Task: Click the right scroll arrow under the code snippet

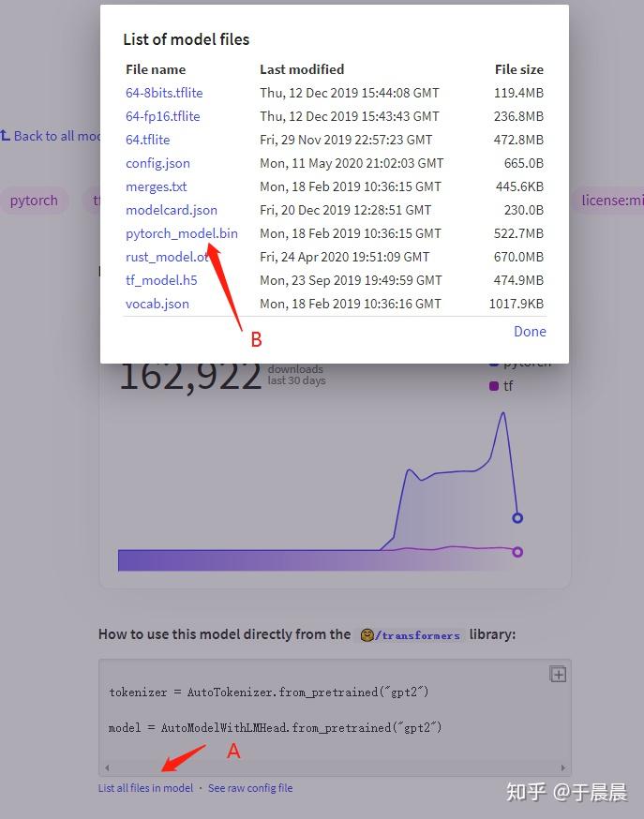Action: pos(563,767)
